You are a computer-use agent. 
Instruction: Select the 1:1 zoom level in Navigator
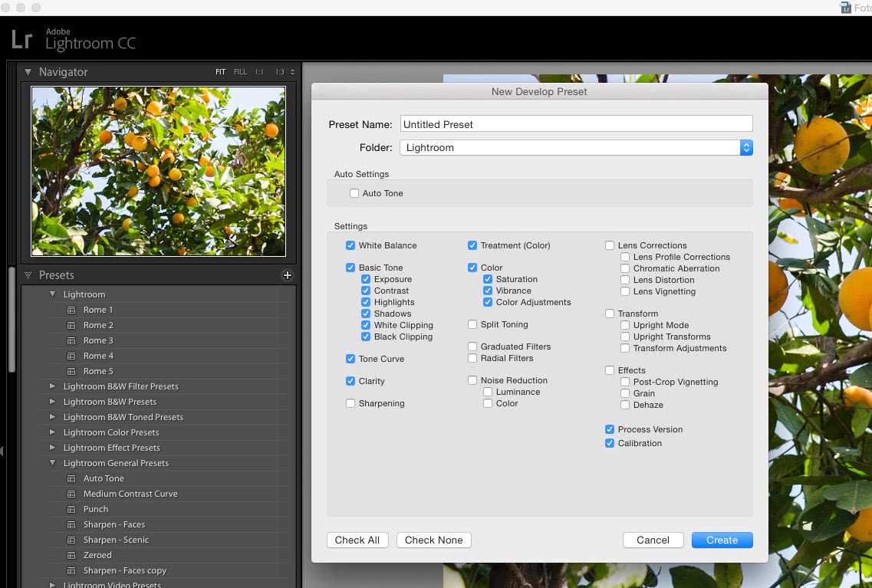(259, 72)
